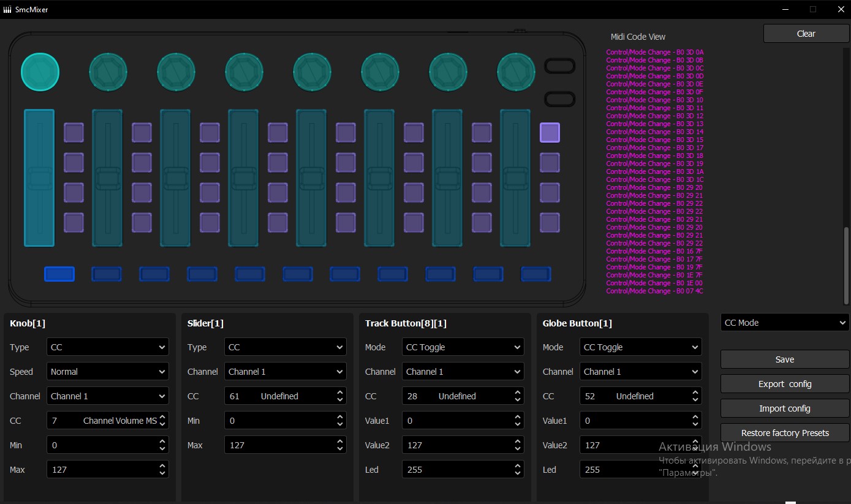Open the Globe Button Channel dropdown

pos(641,372)
